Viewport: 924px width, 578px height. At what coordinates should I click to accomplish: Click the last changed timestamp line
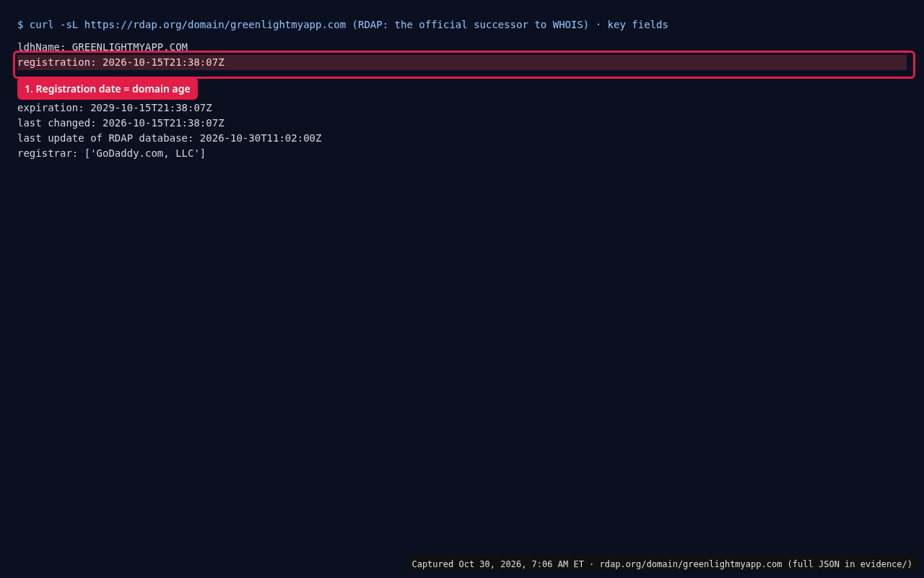[x=121, y=123]
